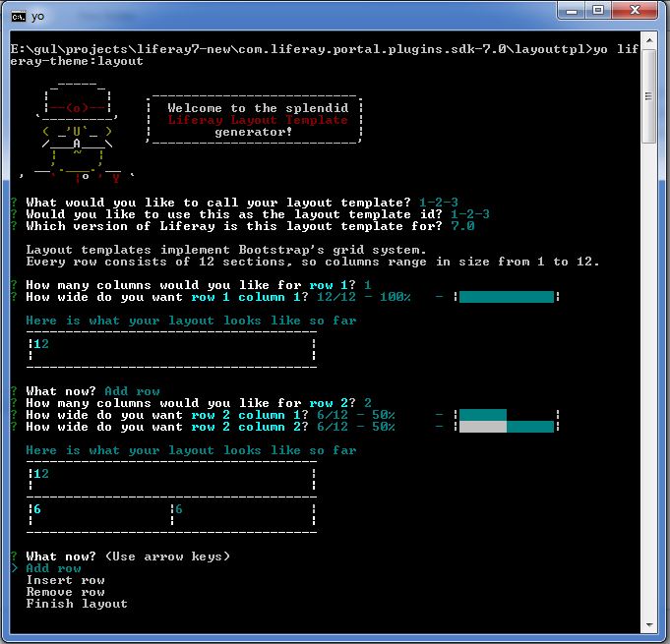Click the vertical scrollbar thumb

point(649,96)
